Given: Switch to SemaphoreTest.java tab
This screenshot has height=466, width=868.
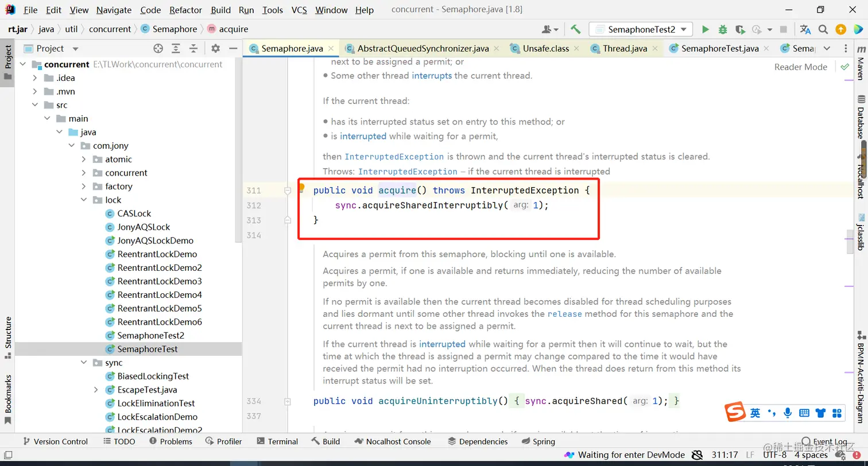Looking at the screenshot, I should tap(720, 49).
